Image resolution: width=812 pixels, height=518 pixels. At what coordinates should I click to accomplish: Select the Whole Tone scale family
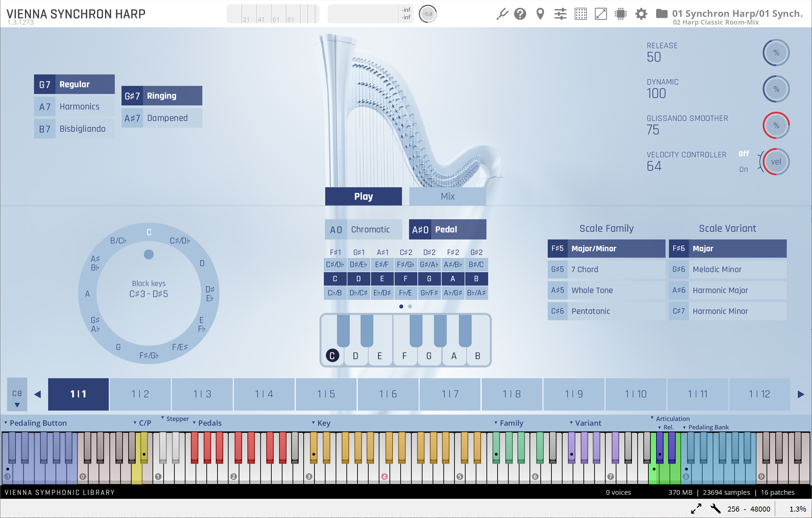tap(606, 290)
